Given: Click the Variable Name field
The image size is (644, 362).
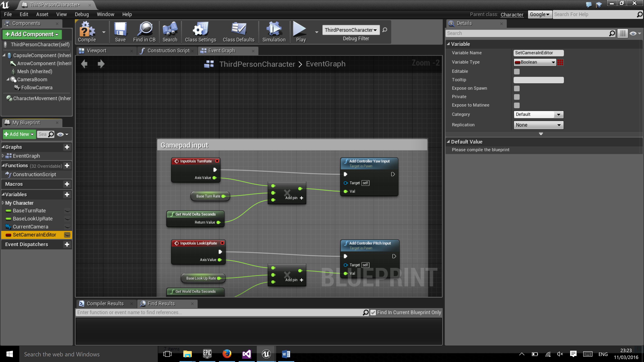Looking at the screenshot, I should (538, 53).
